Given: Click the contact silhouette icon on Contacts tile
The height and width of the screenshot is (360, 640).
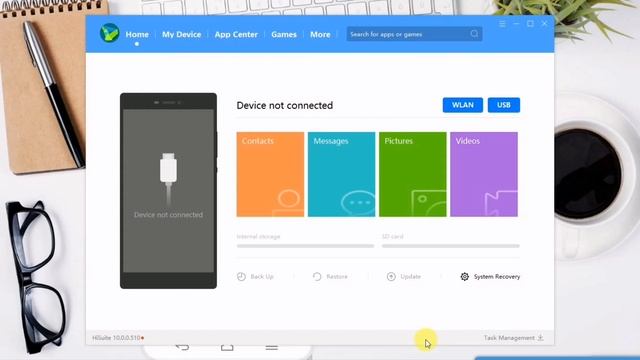Looking at the screenshot, I should click(x=288, y=203).
